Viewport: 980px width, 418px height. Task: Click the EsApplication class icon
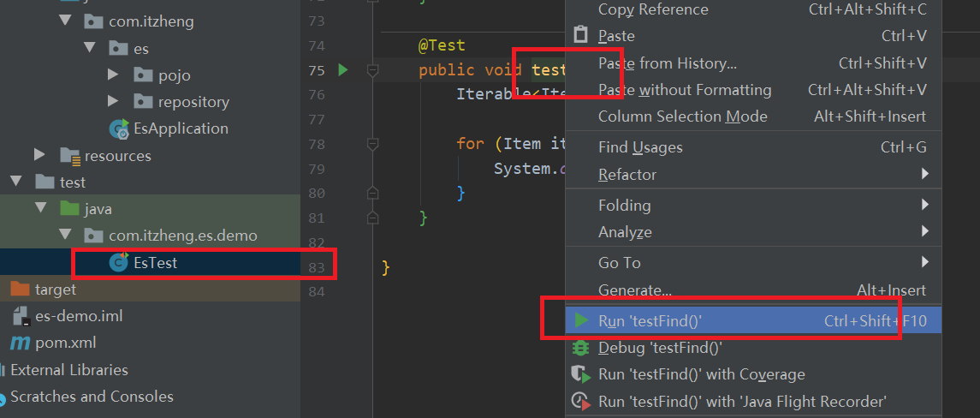point(119,128)
